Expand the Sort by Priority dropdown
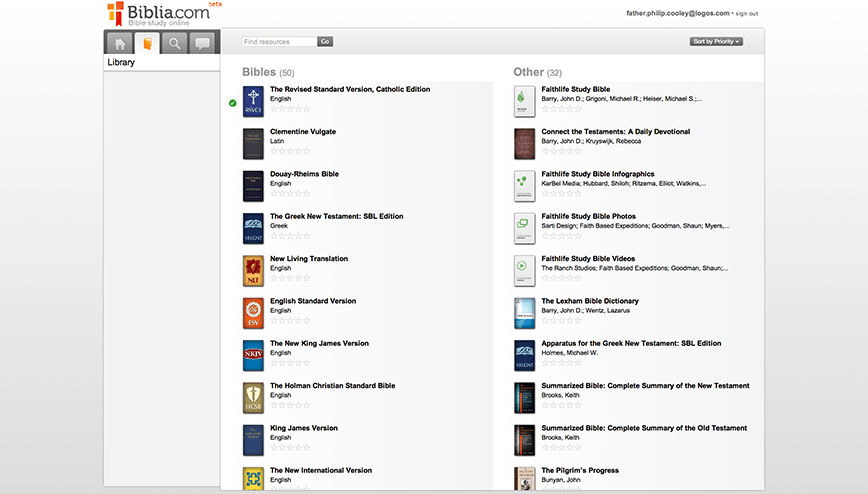868x494 pixels. point(716,42)
